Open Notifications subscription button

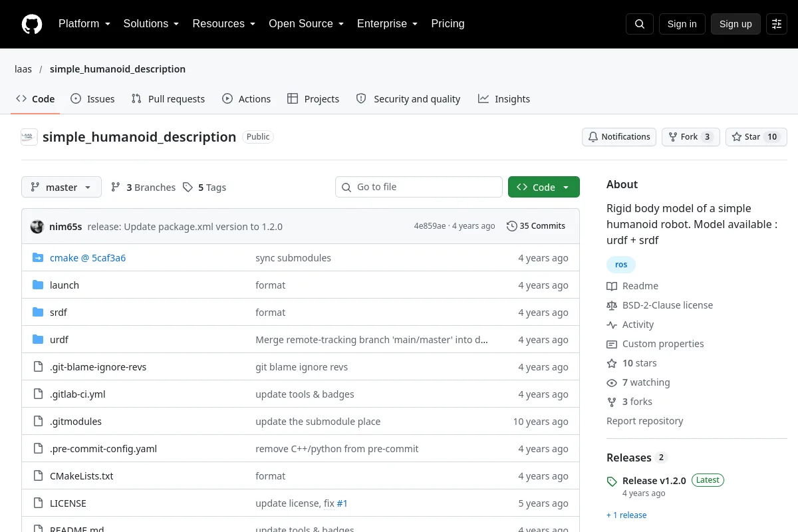(x=619, y=137)
